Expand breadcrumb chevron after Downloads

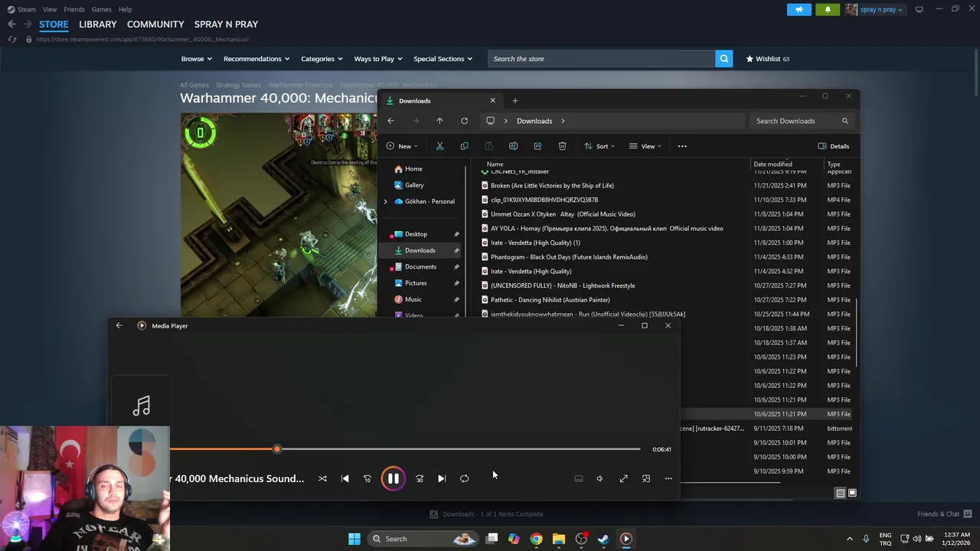click(x=563, y=121)
